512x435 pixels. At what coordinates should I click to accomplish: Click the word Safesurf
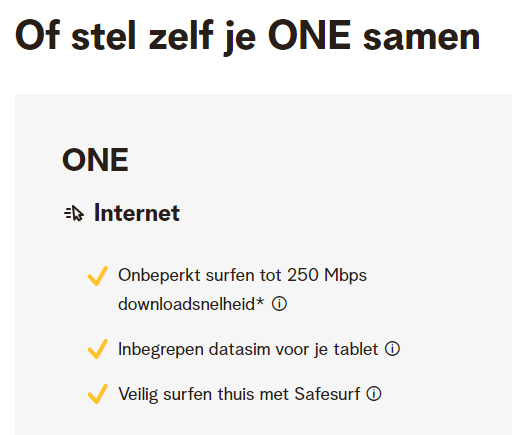pyautogui.click(x=327, y=394)
